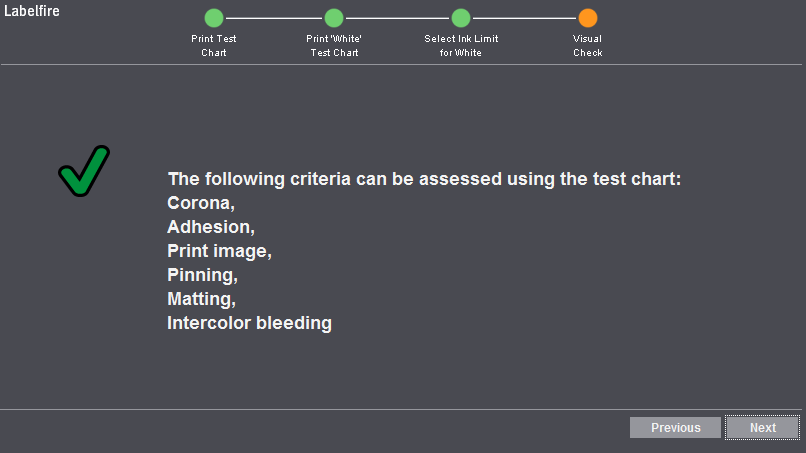Click the 'Print 'White' Test Chart' label

click(334, 45)
